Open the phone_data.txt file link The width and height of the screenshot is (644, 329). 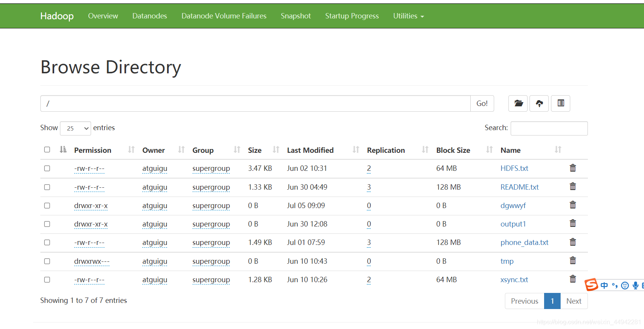[524, 243]
